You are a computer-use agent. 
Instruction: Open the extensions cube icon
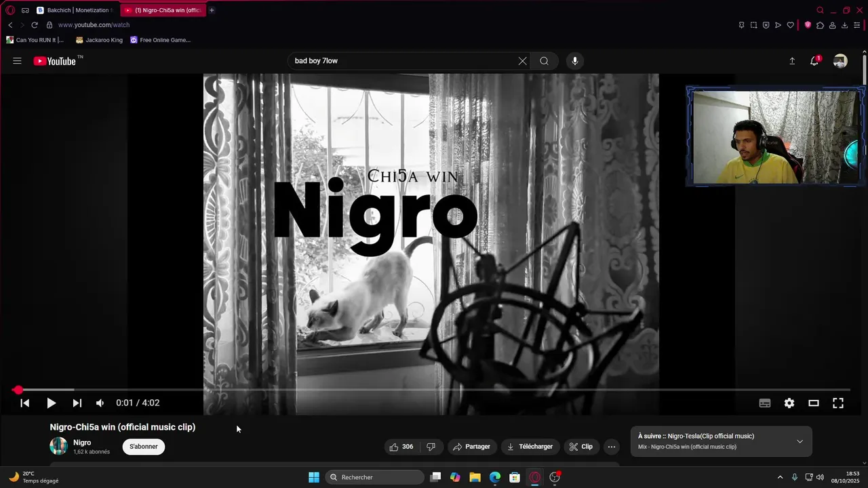pos(820,25)
